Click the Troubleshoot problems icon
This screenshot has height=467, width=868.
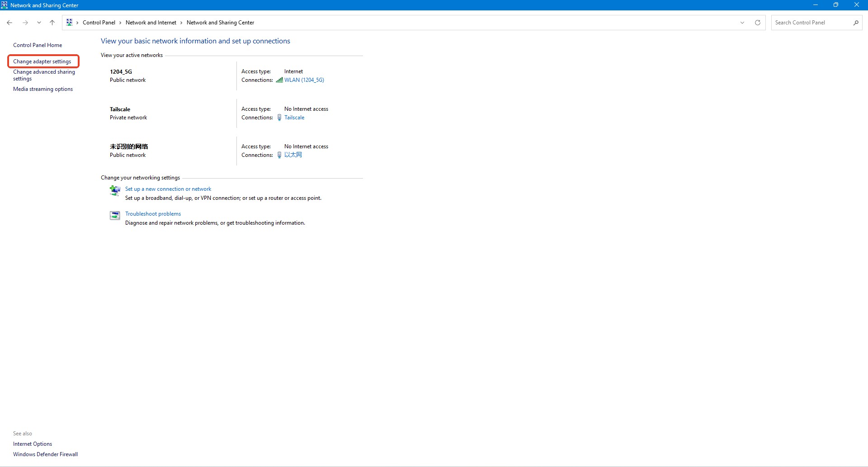point(115,216)
